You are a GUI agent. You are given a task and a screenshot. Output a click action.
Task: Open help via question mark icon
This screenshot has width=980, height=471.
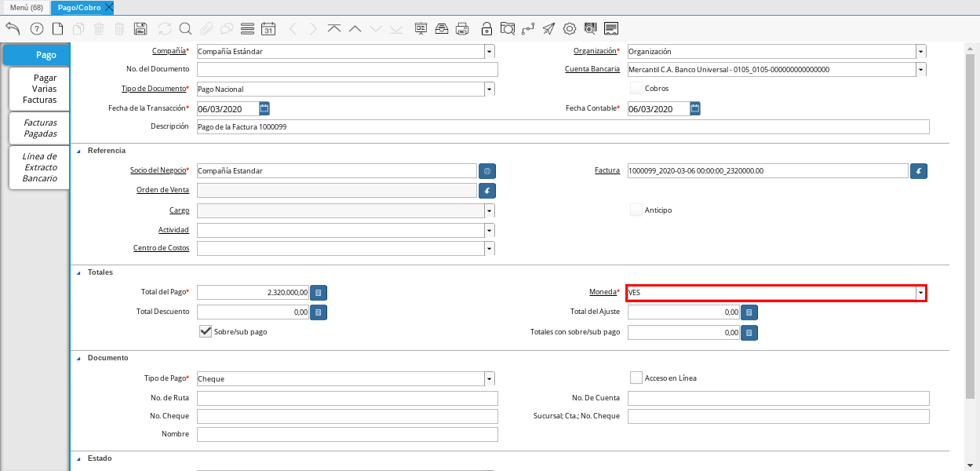tap(37, 29)
